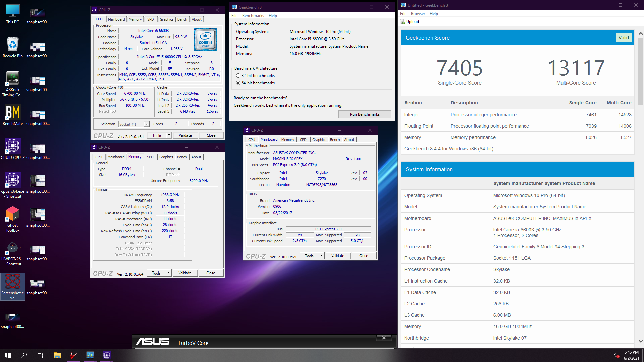Switch to Graphics tab in Mainboard window
644x362 pixels.
pyautogui.click(x=319, y=140)
